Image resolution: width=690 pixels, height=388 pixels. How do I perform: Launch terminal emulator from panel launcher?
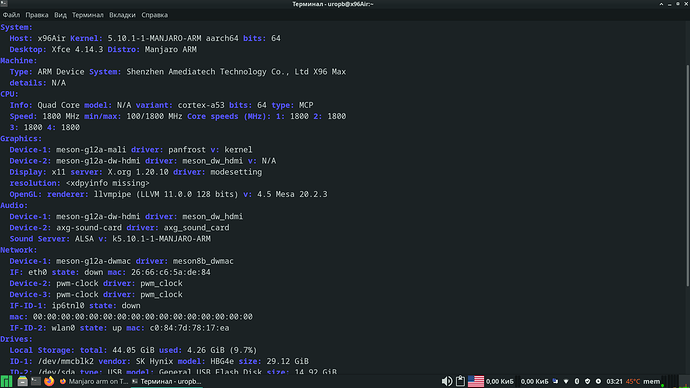[x=36, y=381]
